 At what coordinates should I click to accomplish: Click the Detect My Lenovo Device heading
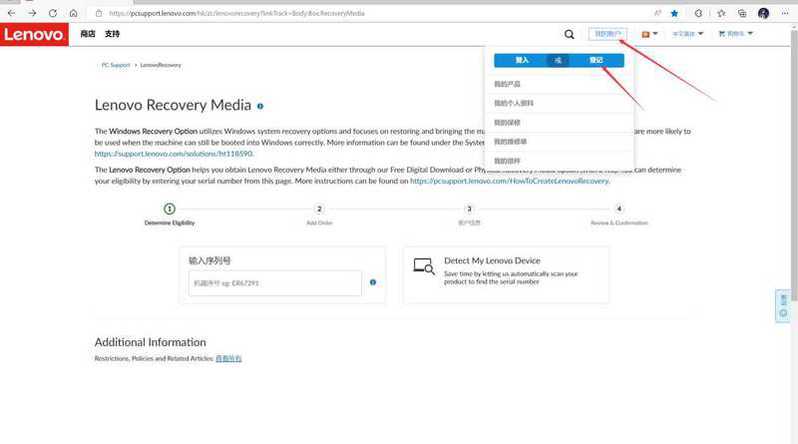[492, 261]
